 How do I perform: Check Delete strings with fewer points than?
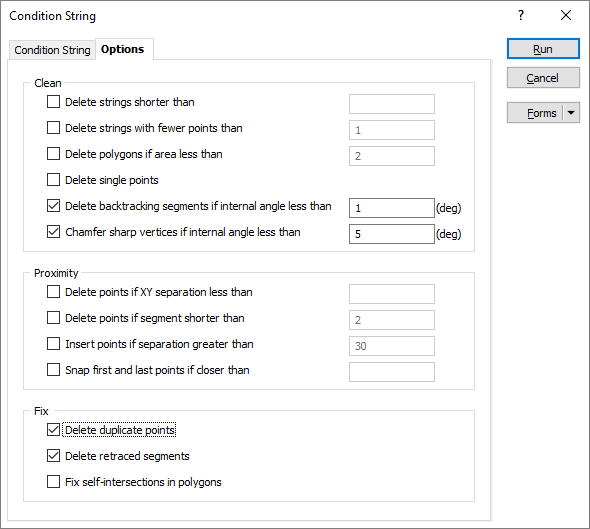[x=53, y=128]
